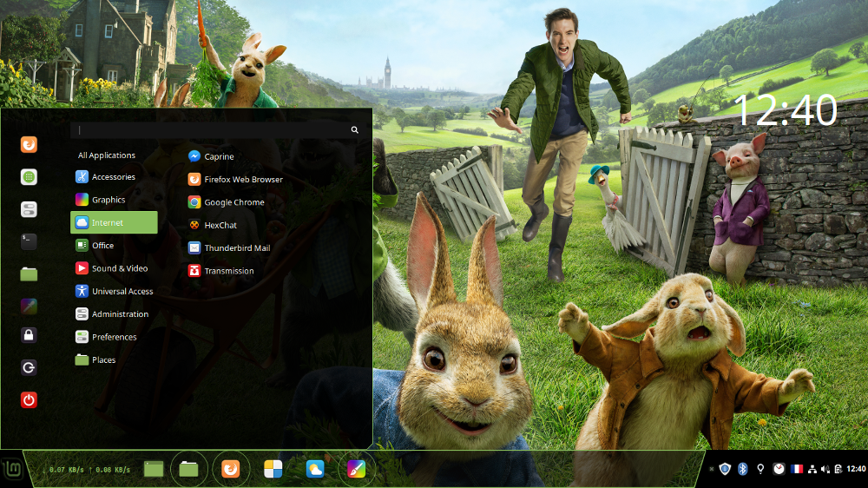Click the Linux Mint menu button

pyautogui.click(x=13, y=470)
